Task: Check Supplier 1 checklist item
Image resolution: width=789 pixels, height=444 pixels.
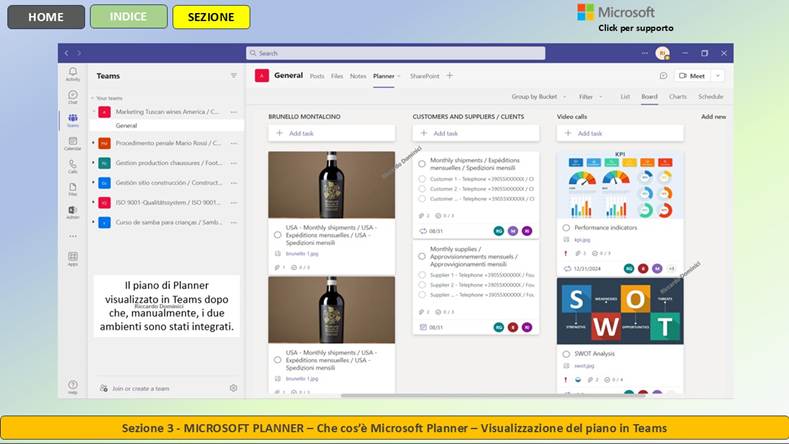Action: click(x=422, y=275)
